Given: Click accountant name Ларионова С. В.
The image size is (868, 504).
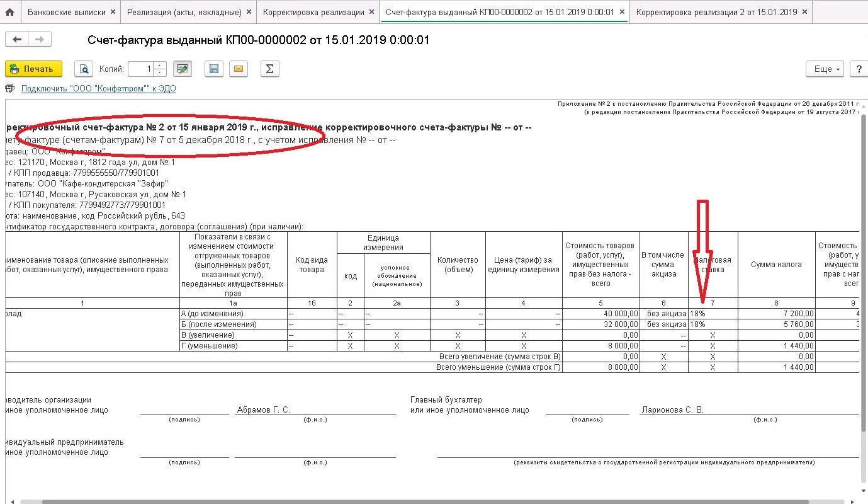Looking at the screenshot, I should (672, 410).
